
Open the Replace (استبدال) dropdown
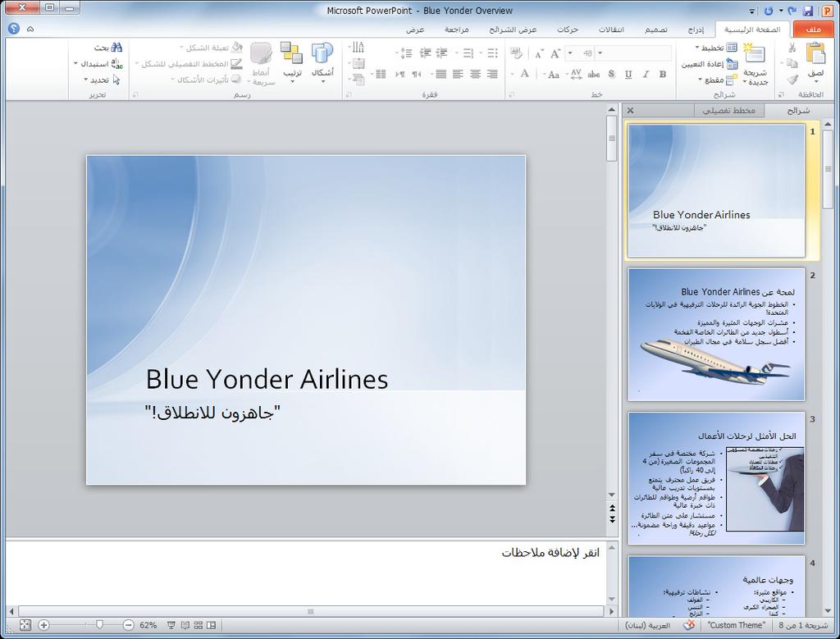(x=98, y=64)
